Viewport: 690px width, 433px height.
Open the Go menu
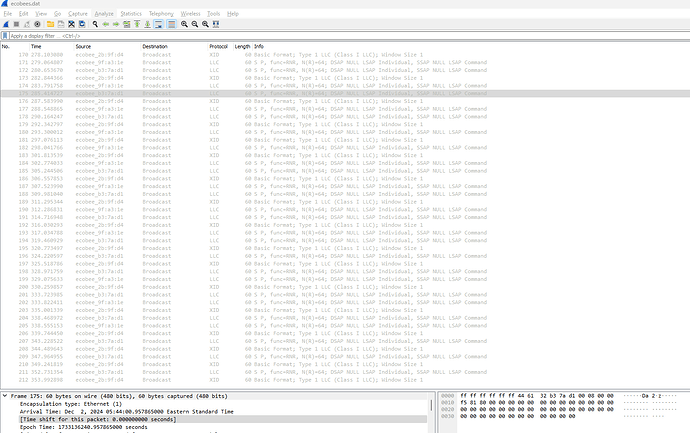pos(58,14)
